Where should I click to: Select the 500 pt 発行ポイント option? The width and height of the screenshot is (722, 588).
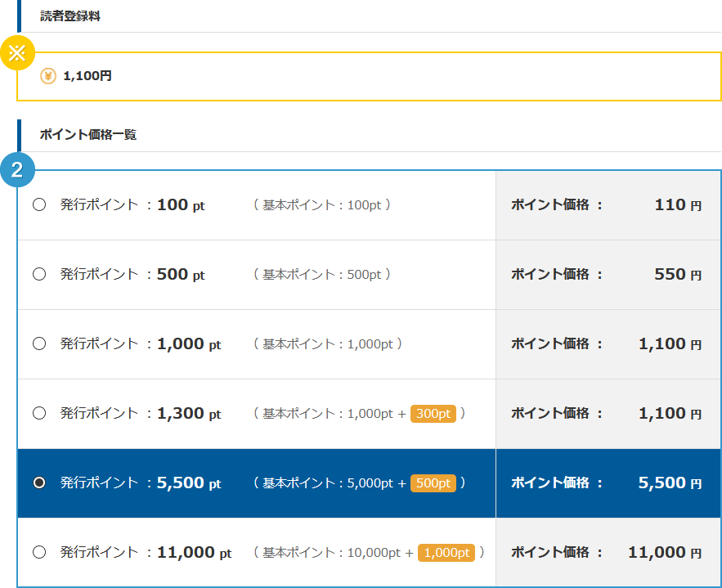(38, 275)
